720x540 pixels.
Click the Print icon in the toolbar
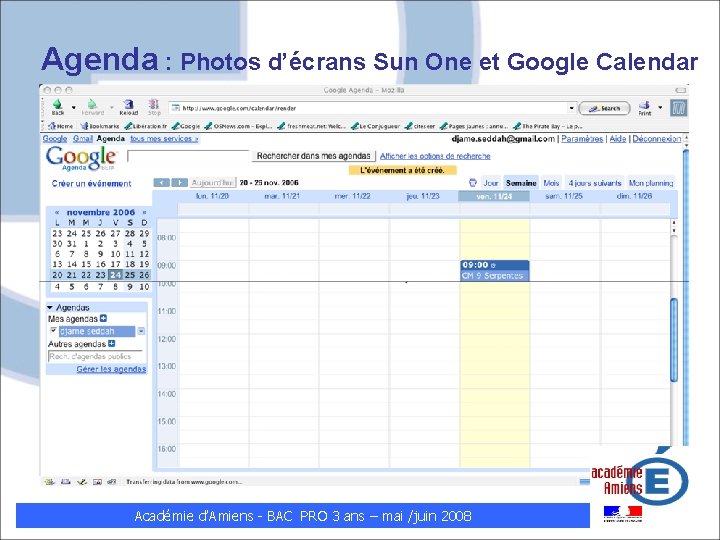pyautogui.click(x=645, y=105)
